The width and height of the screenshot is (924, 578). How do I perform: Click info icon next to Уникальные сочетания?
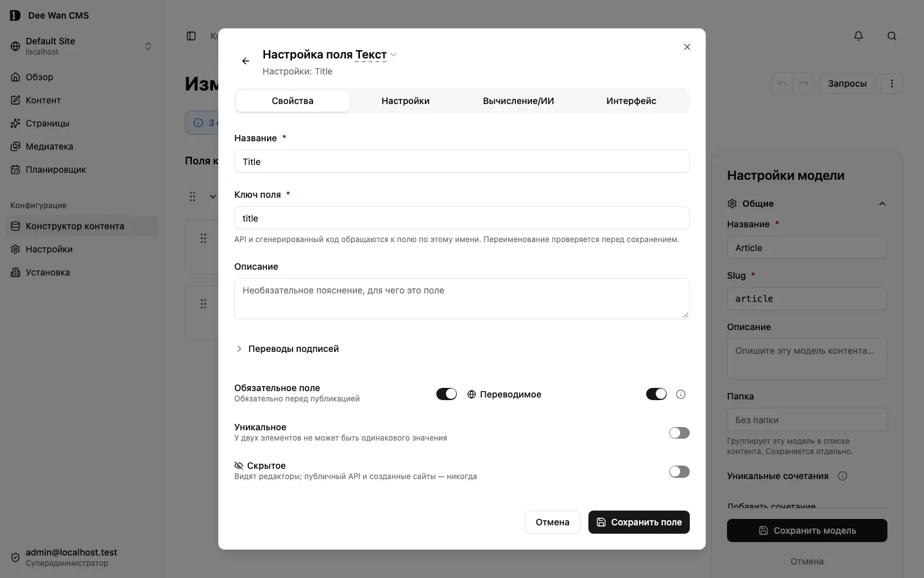click(x=843, y=476)
